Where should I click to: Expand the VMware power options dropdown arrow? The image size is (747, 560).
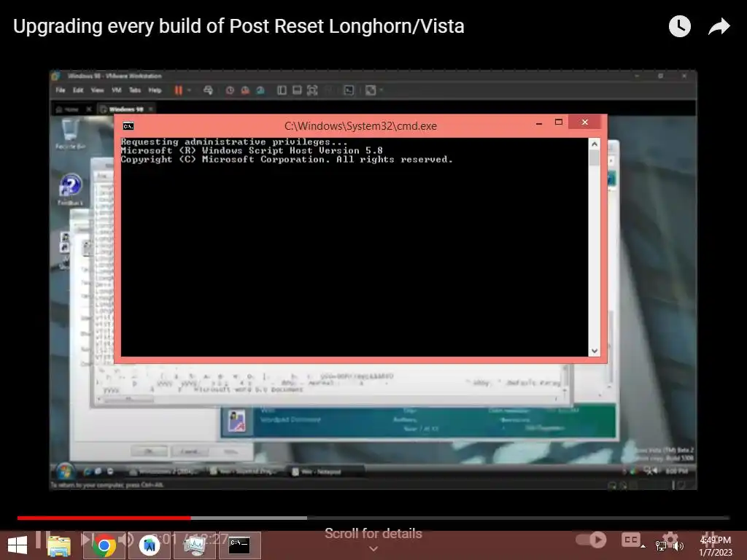pyautogui.click(x=189, y=90)
